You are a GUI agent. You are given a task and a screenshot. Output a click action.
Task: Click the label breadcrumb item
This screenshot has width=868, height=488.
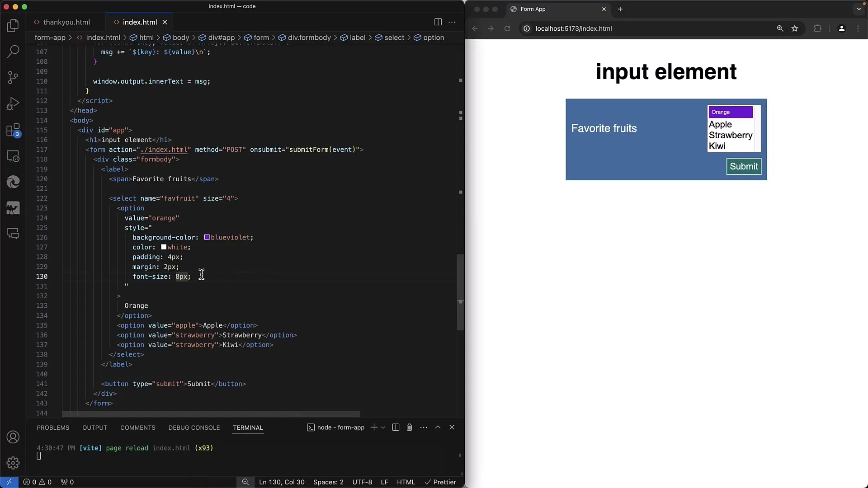(353, 38)
